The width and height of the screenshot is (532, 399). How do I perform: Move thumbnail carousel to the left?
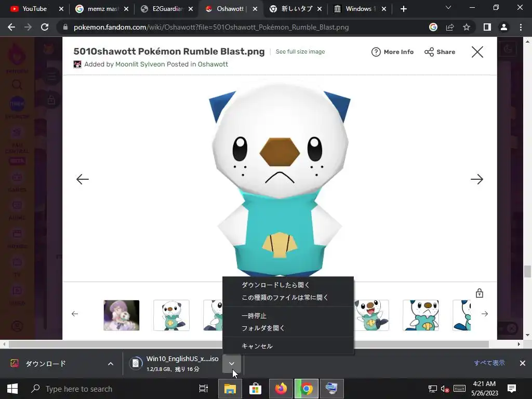click(x=75, y=314)
